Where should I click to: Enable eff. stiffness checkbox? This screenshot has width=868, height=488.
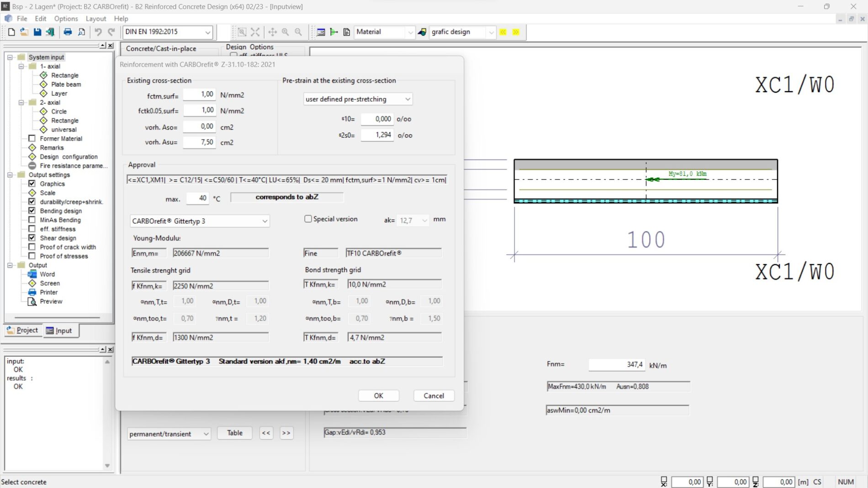(32, 229)
